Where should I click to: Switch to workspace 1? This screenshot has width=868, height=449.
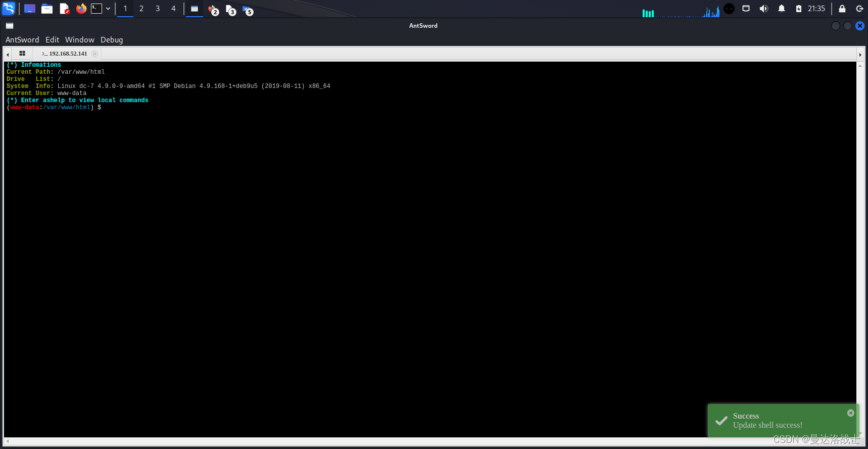125,9
